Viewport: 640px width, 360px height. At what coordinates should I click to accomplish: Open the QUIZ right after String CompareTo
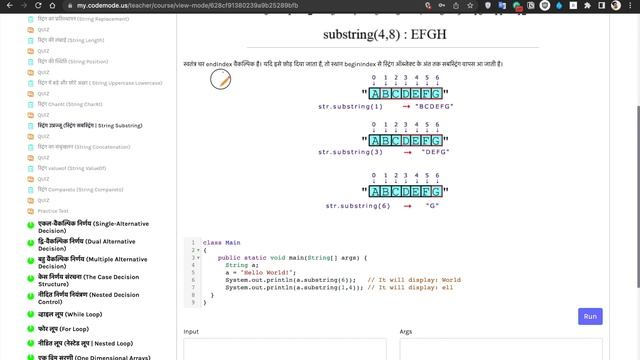43,200
